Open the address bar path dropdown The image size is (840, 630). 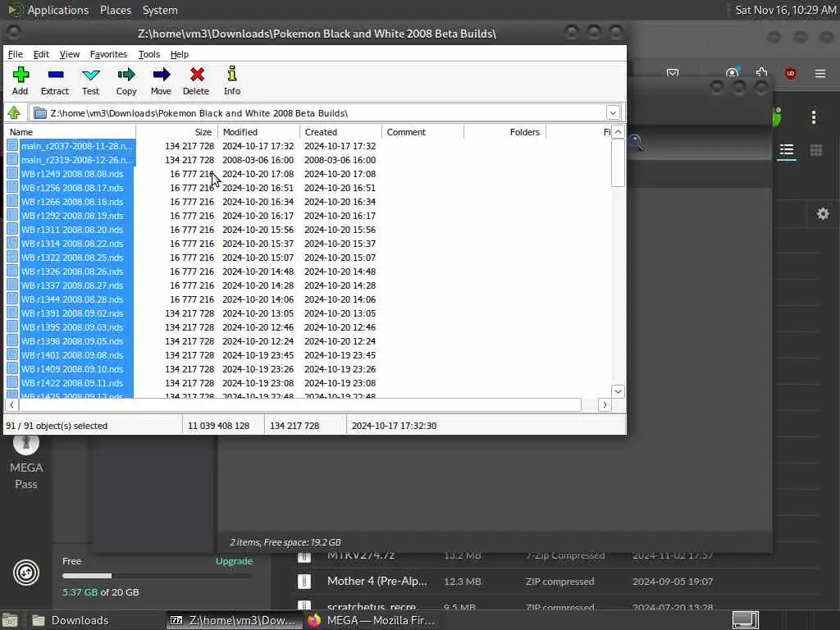[613, 113]
